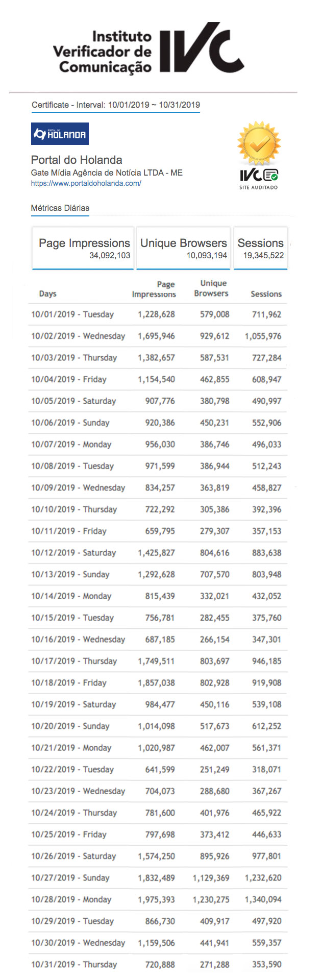Screen dimensions: 323x980
Task: Sort by Unique Browsers column header
Action: pos(211,288)
